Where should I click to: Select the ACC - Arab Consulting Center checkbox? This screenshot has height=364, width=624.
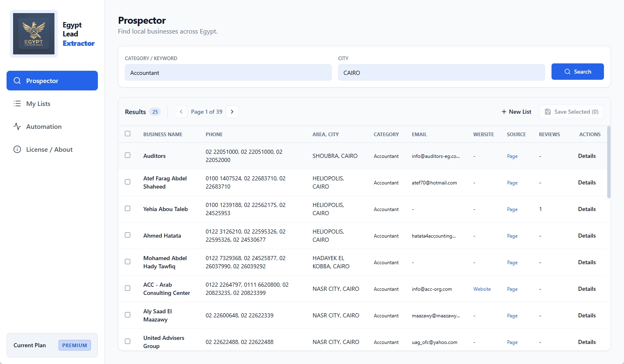[127, 288]
